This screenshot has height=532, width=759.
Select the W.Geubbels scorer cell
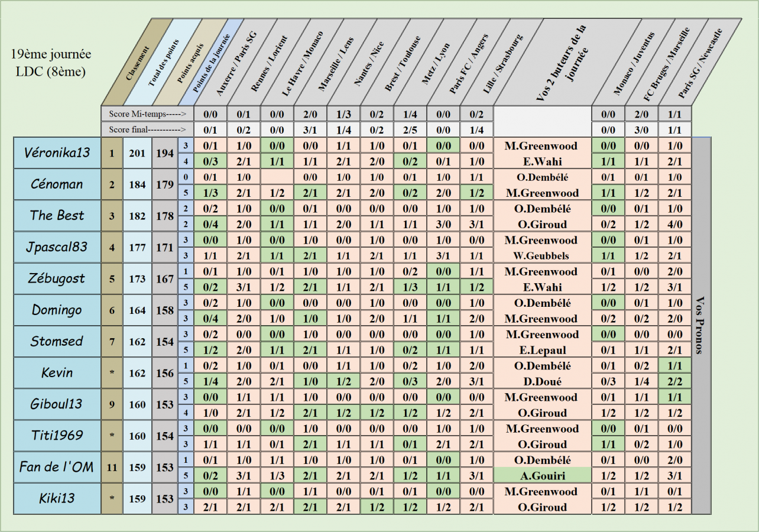click(542, 256)
